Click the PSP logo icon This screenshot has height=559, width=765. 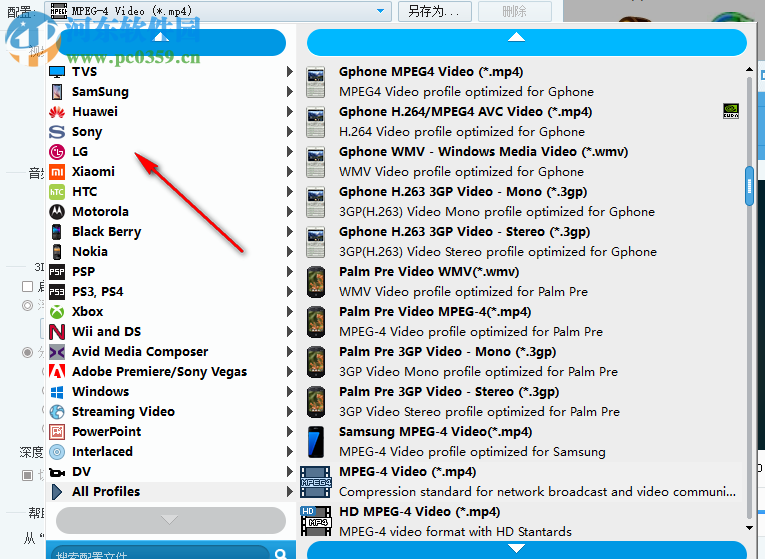[x=57, y=272]
